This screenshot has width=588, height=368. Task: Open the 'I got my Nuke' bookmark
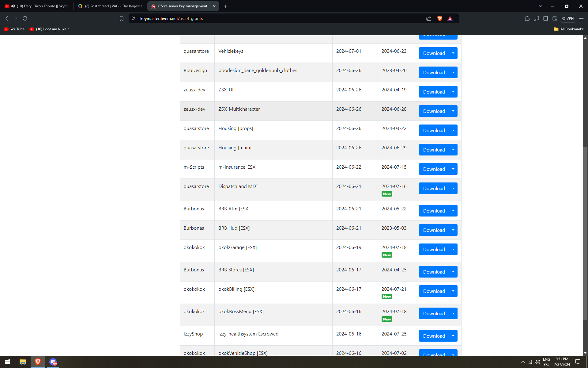click(51, 29)
